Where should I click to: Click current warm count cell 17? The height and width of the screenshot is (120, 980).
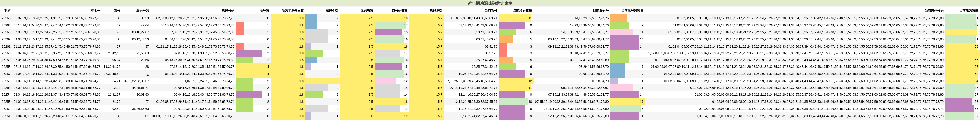pos(641,101)
